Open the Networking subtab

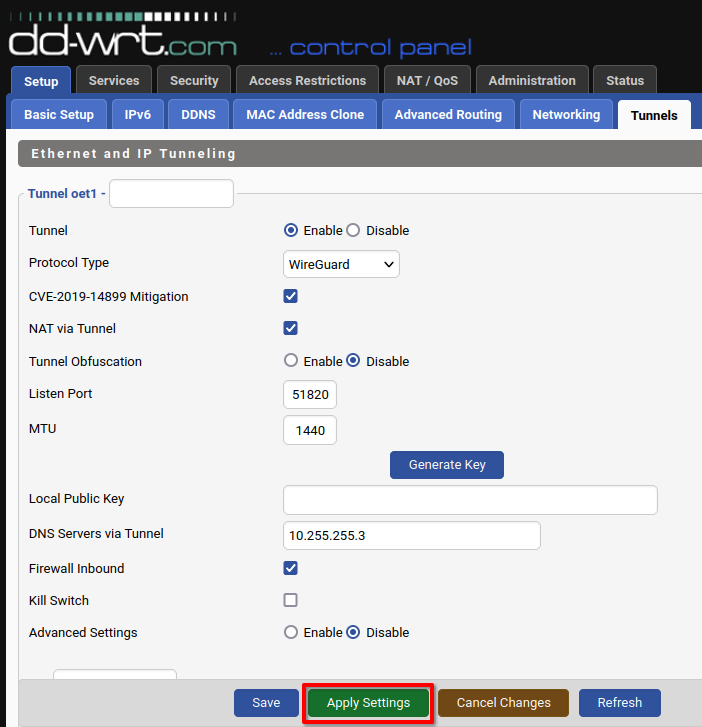(x=566, y=115)
